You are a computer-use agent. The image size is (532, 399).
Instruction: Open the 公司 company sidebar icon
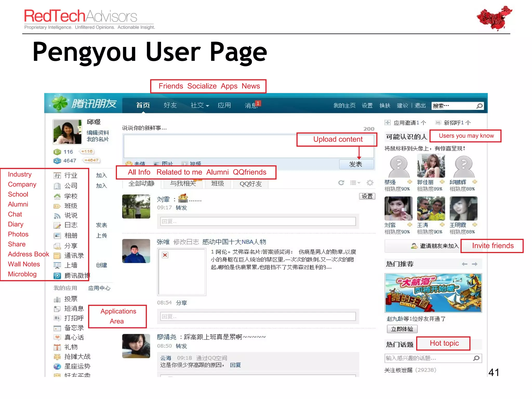[x=57, y=186]
